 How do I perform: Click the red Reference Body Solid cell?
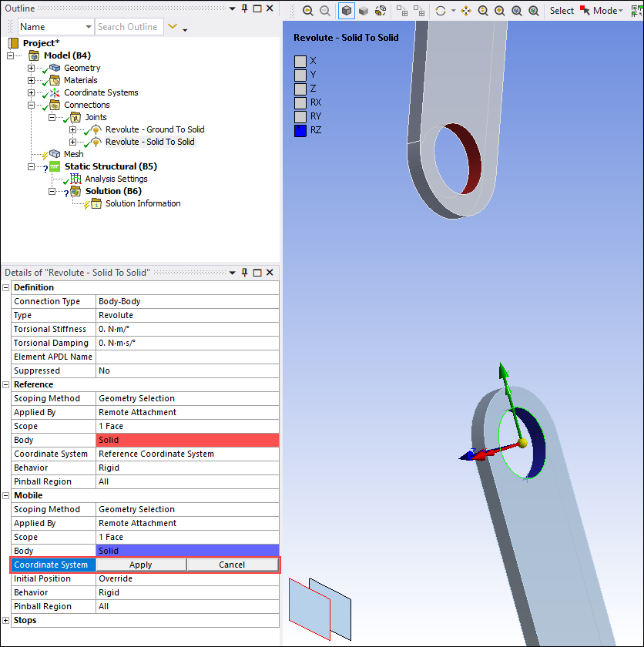pos(187,441)
